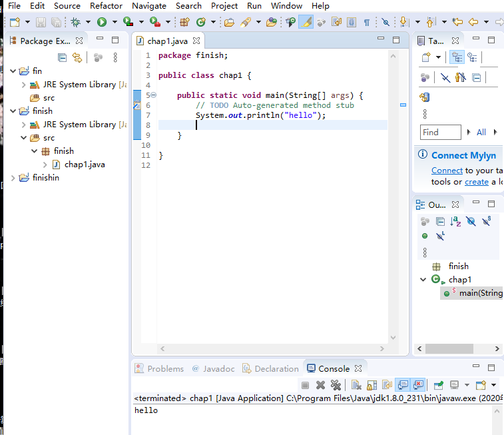Sort Outline members alphabetically
The image size is (504, 435).
pyautogui.click(x=455, y=221)
